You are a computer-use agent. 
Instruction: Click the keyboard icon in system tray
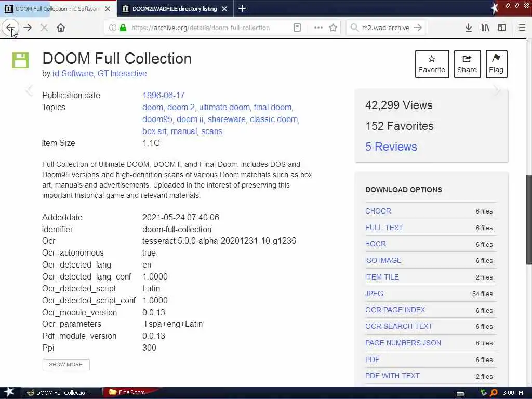460,394
